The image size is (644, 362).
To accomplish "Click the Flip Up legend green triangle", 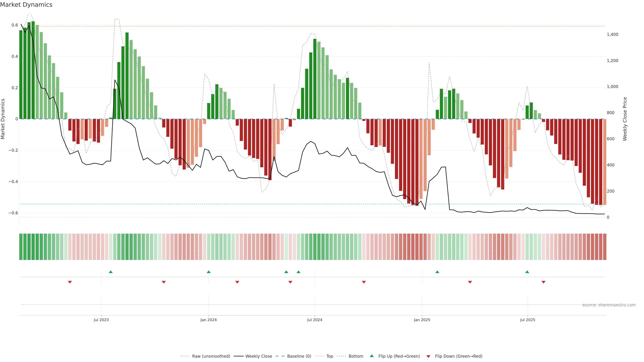I will 372,356.
